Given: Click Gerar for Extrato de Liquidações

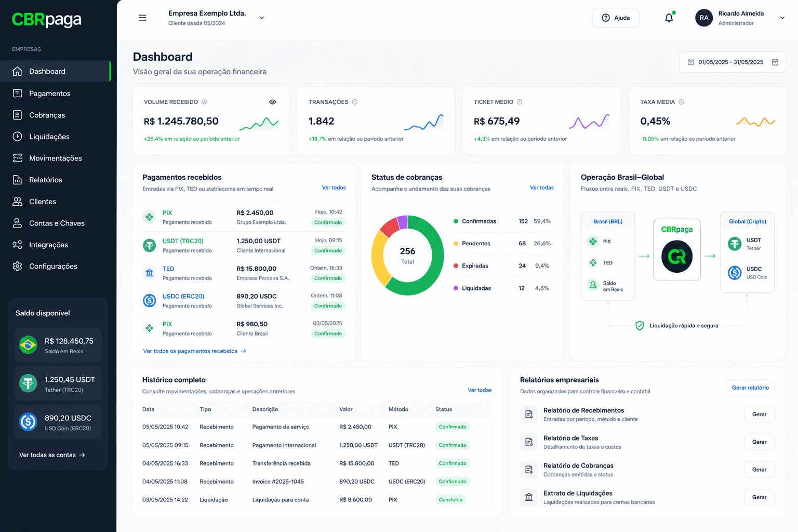Looking at the screenshot, I should coord(759,497).
